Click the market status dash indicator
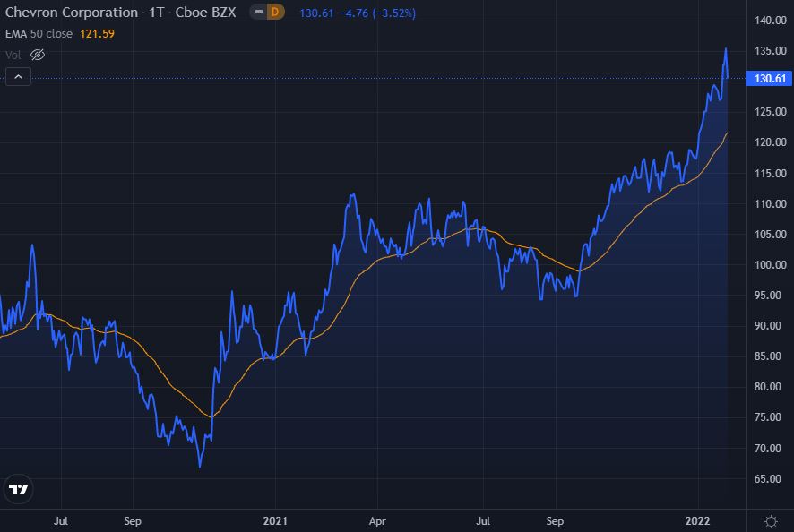Screen dimensions: 794x532 click(259, 12)
